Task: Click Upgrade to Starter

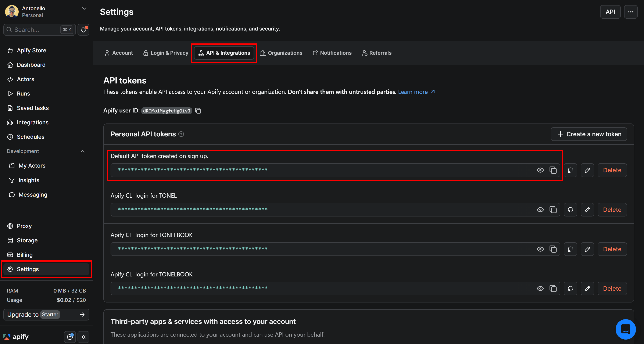Action: pyautogui.click(x=46, y=315)
